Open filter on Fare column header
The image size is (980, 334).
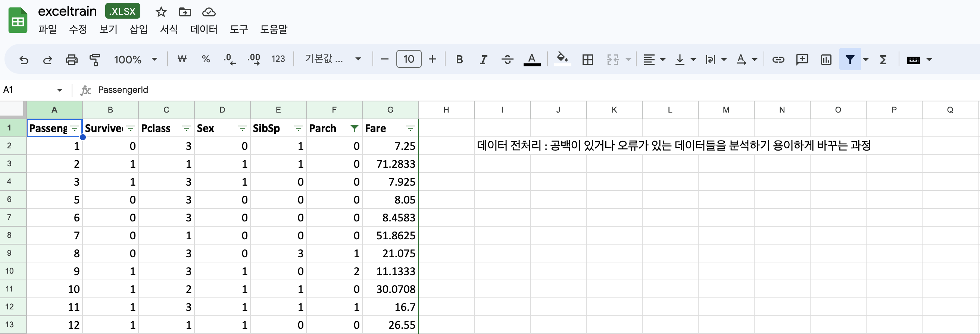[410, 128]
